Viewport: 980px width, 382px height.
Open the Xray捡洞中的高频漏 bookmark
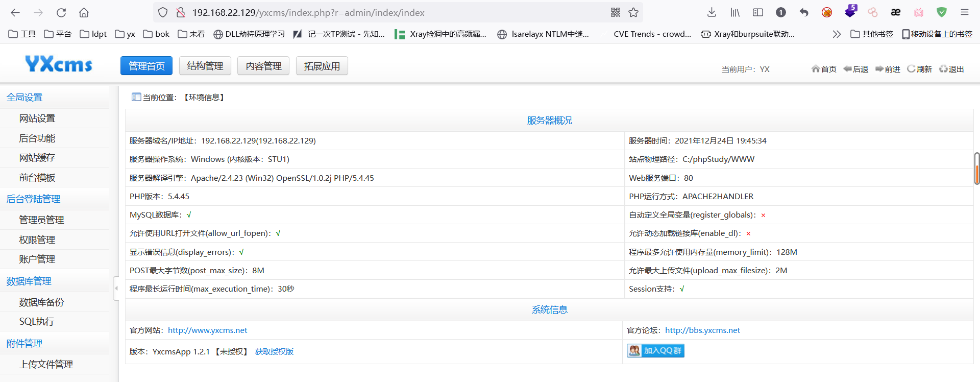coord(440,34)
